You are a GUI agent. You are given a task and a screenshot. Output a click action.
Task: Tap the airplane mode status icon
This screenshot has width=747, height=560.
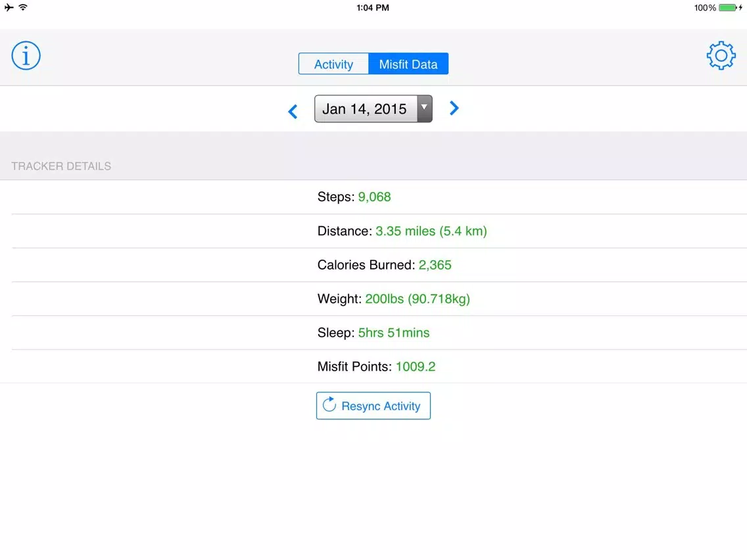pos(9,7)
